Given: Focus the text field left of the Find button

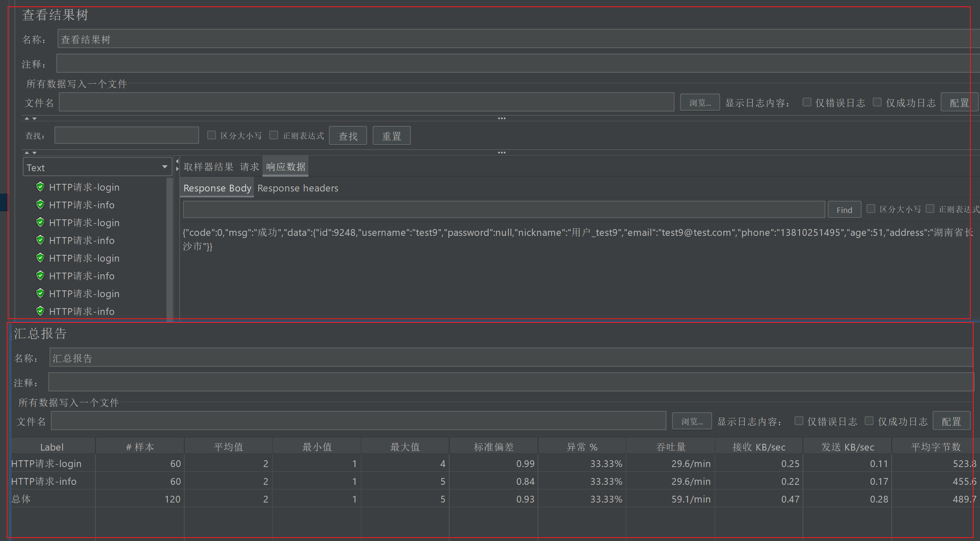Looking at the screenshot, I should [x=504, y=210].
